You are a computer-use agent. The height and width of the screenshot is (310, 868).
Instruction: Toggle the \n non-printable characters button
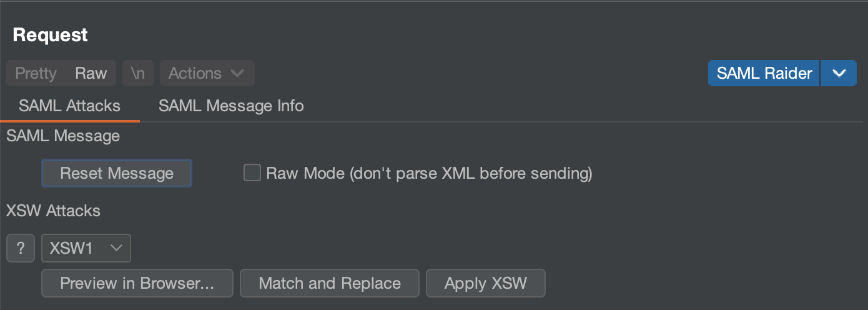[x=137, y=73]
